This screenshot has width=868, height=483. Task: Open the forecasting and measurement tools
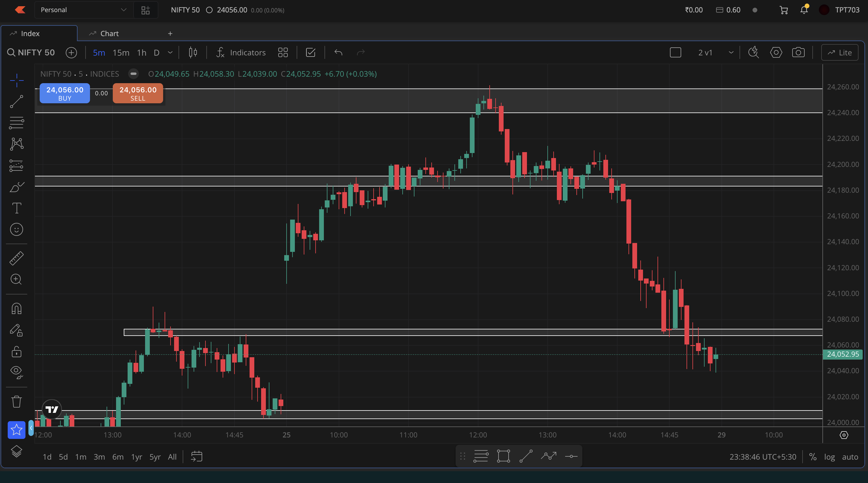coord(17,165)
